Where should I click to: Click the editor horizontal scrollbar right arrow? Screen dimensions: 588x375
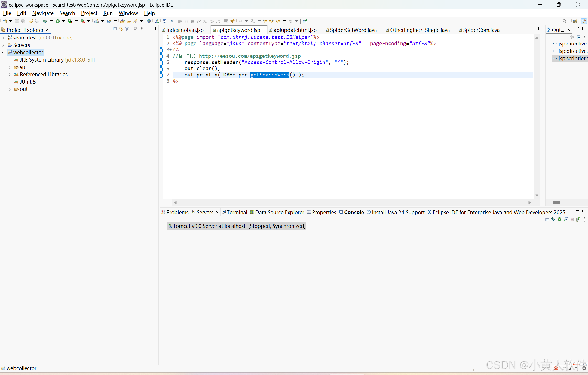(529, 202)
